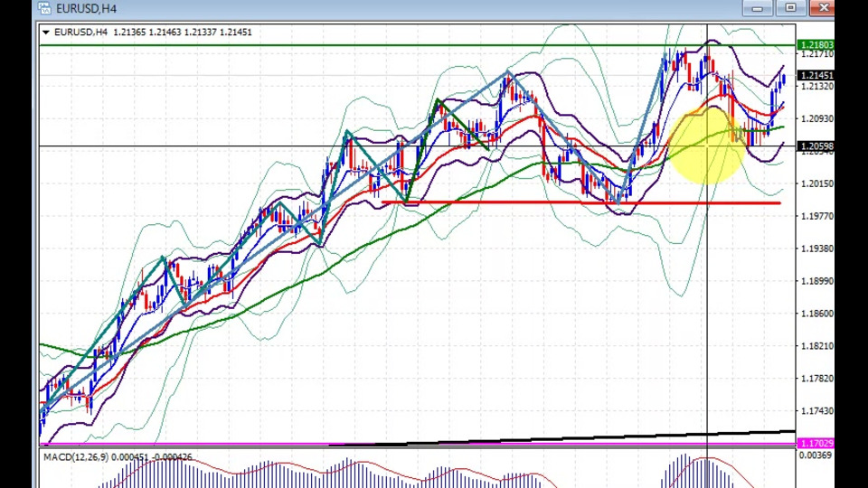Select the green 1.21803 price label
The height and width of the screenshot is (488, 868).
coord(816,45)
